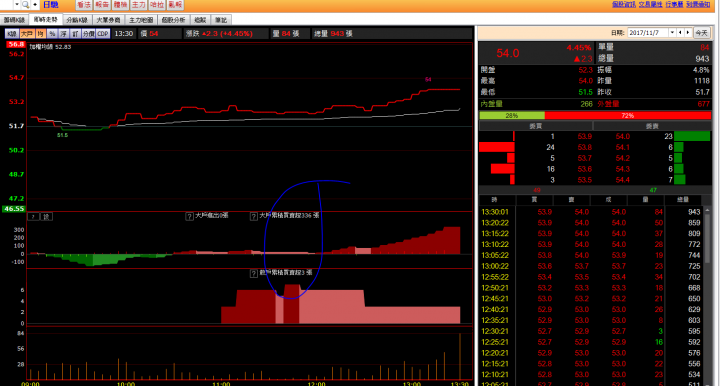Viewport: 720px width, 386px height.
Task: Click the 時 time column header in trade list
Action: pyautogui.click(x=497, y=200)
